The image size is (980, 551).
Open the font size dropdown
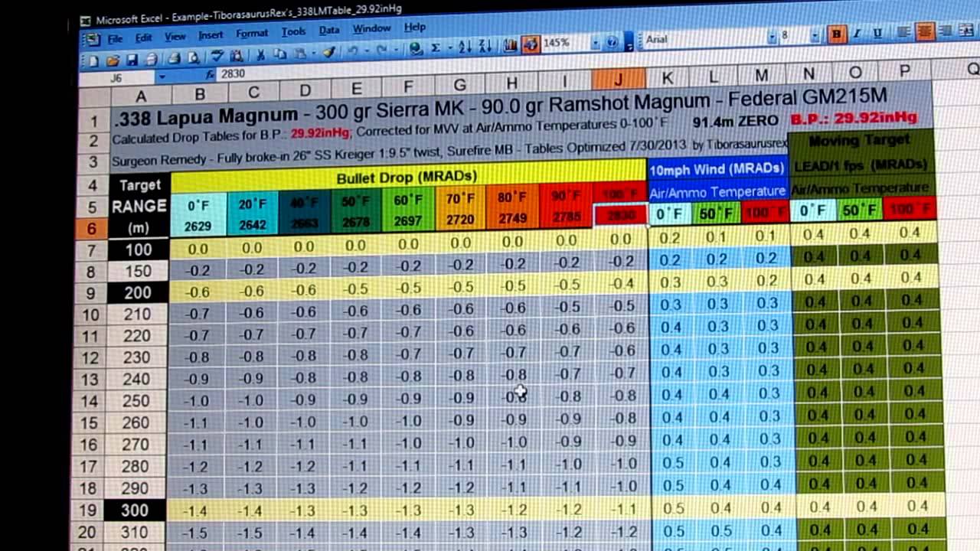[x=815, y=35]
